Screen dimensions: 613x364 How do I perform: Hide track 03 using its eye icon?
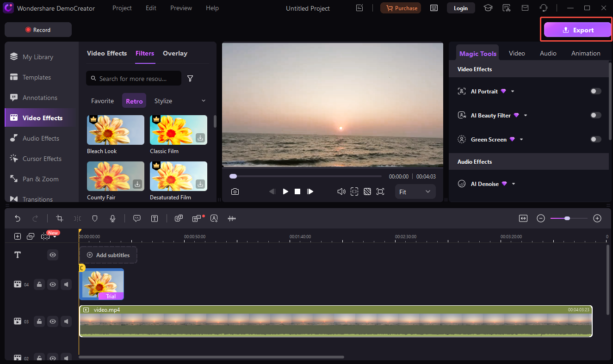[x=53, y=321]
